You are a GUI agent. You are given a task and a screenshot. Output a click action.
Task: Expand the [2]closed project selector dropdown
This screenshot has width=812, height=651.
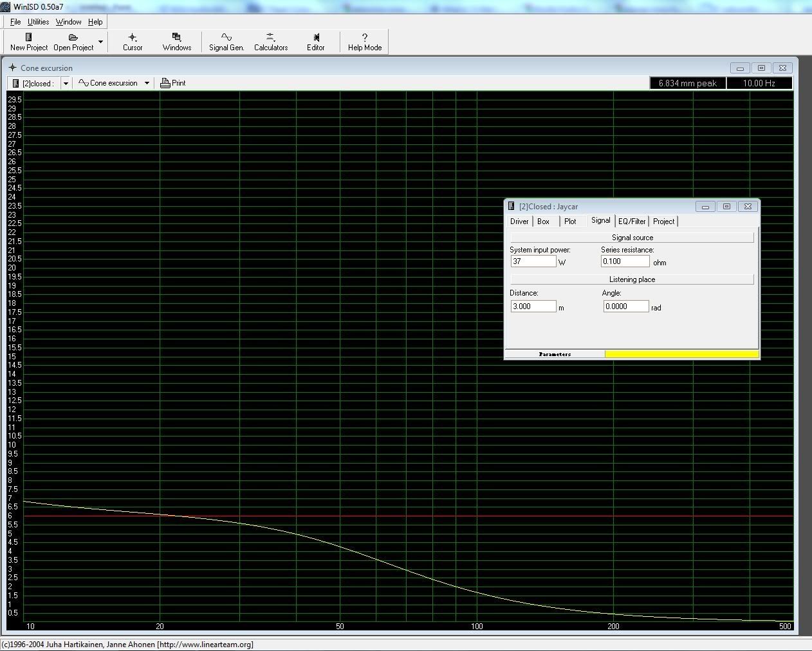(x=66, y=83)
